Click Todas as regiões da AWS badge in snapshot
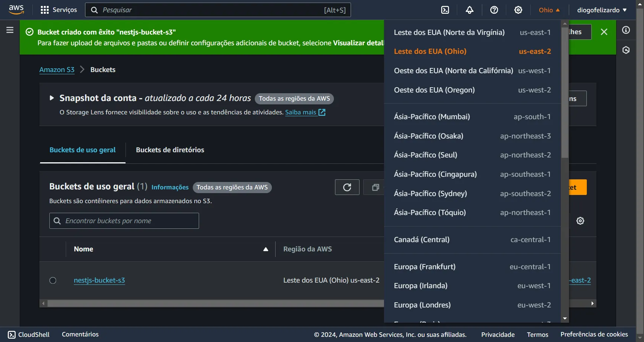644x342 pixels. tap(294, 98)
